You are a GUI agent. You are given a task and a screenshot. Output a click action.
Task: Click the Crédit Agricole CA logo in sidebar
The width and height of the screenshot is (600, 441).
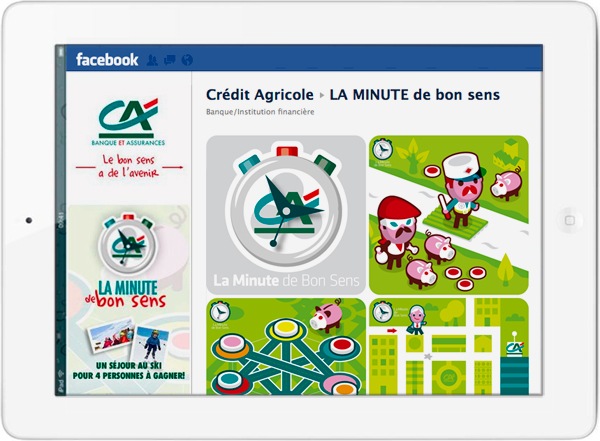(x=128, y=122)
